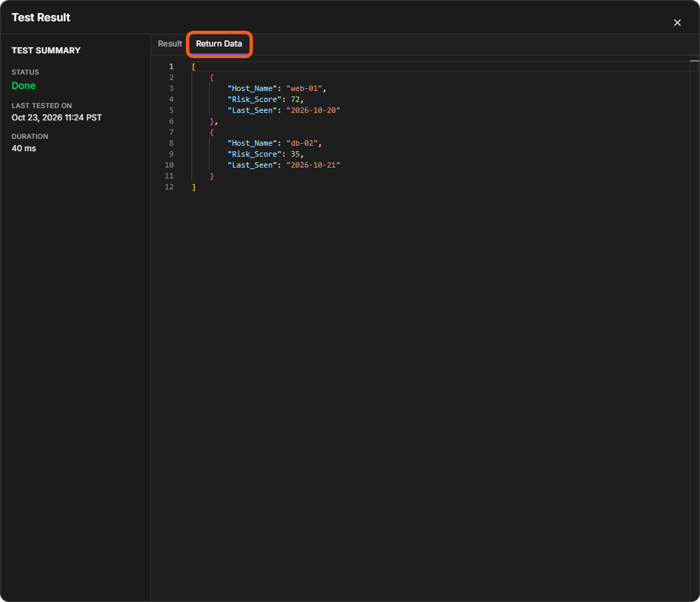Close the Test Result dialog
The image size is (700, 602).
(x=677, y=23)
